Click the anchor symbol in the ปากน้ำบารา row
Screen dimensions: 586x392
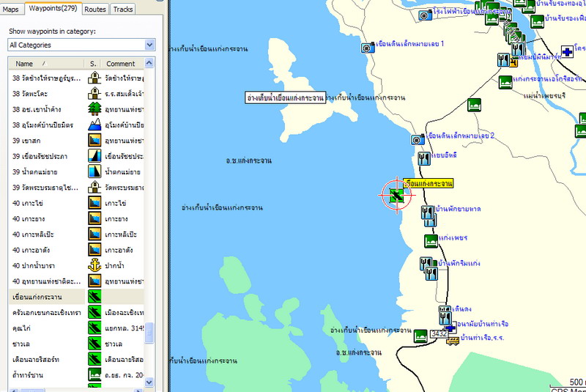(x=94, y=265)
